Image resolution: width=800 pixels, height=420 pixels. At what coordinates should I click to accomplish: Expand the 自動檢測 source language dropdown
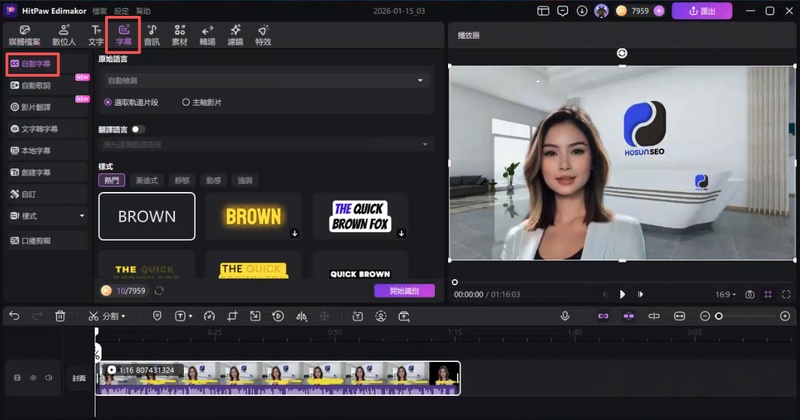click(x=265, y=80)
